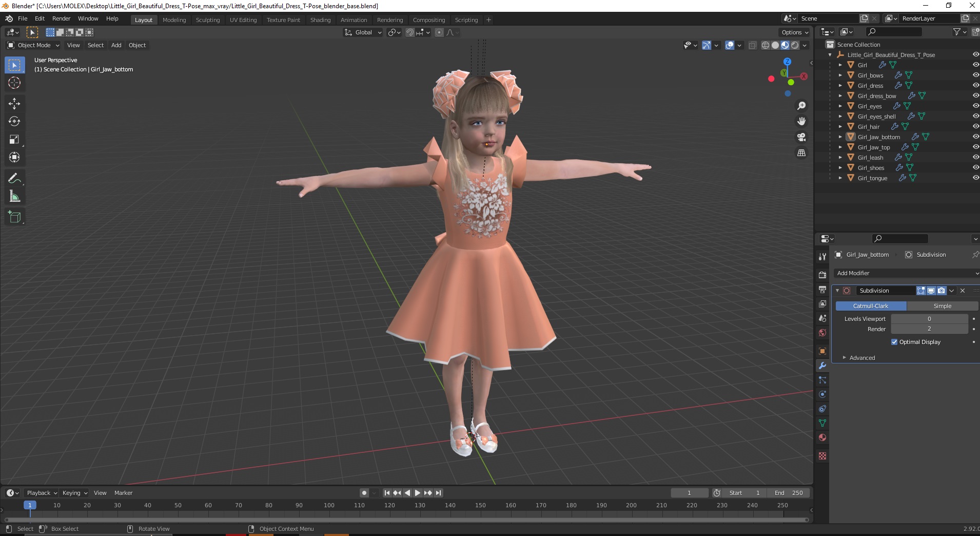
Task: Click the Pan view hand icon
Action: (x=801, y=122)
